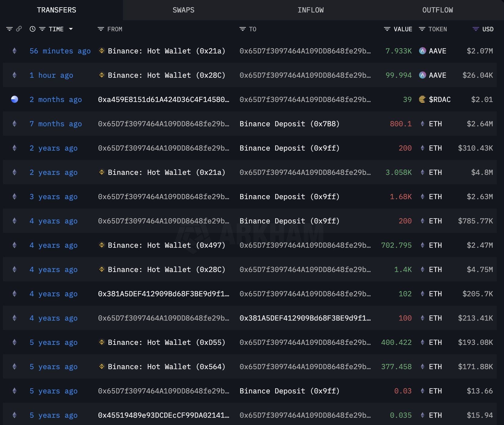Click the ETH token icon in 702.795 row
The height and width of the screenshot is (425, 504).
pos(422,245)
